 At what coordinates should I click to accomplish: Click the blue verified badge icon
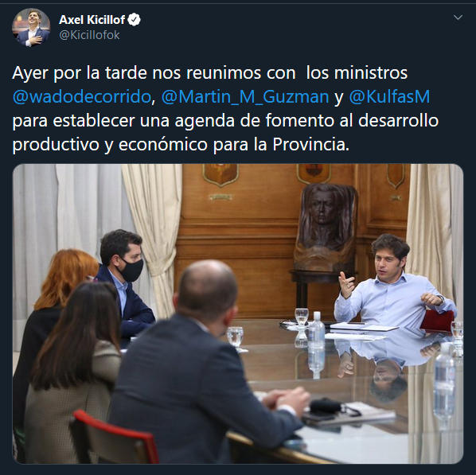[x=134, y=20]
